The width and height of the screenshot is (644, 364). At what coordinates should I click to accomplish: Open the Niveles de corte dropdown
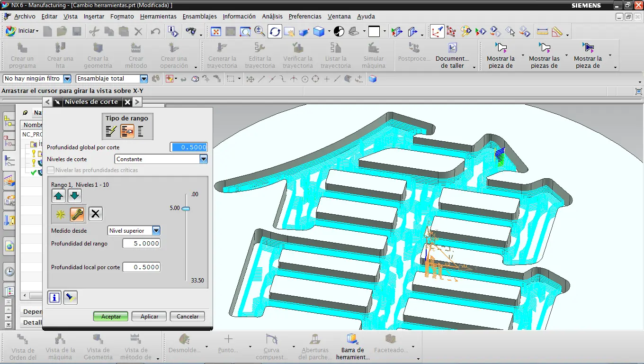203,159
